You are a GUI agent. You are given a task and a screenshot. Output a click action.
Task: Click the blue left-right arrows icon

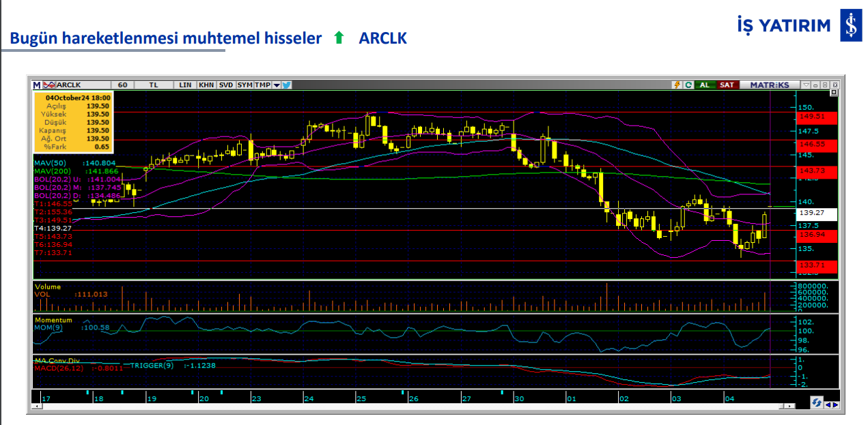tap(832, 404)
